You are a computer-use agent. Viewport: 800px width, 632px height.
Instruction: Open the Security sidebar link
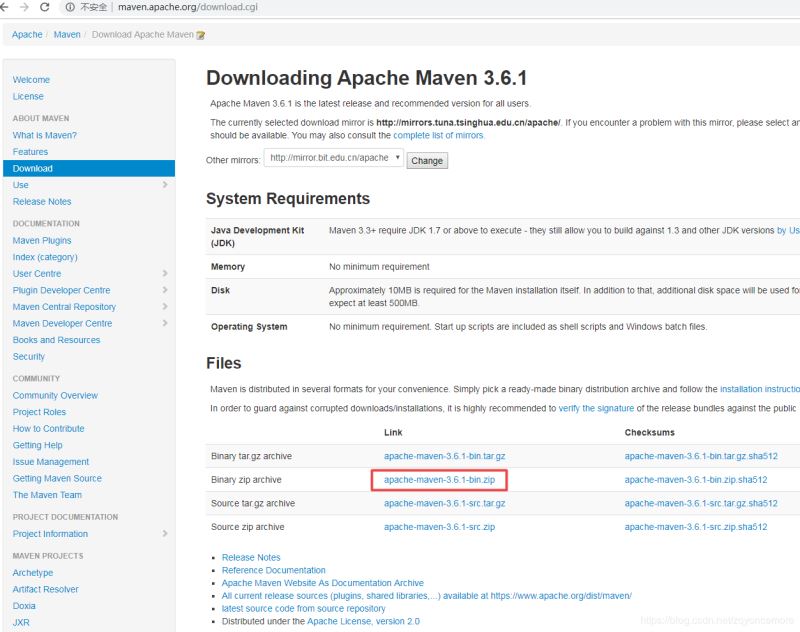pyautogui.click(x=29, y=357)
